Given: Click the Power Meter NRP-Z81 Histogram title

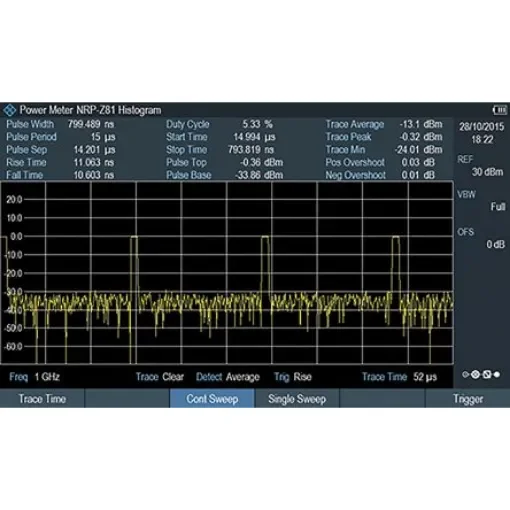Looking at the screenshot, I should tap(90, 110).
